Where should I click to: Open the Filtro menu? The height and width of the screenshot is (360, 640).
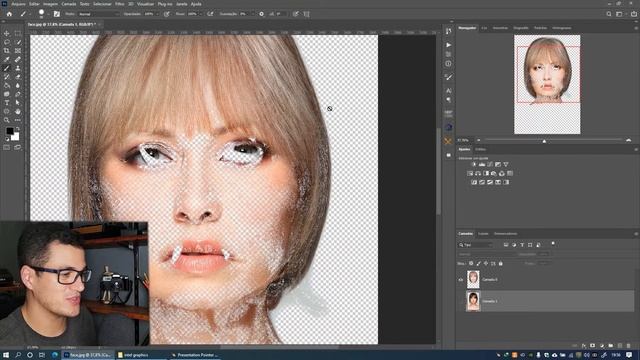(119, 4)
